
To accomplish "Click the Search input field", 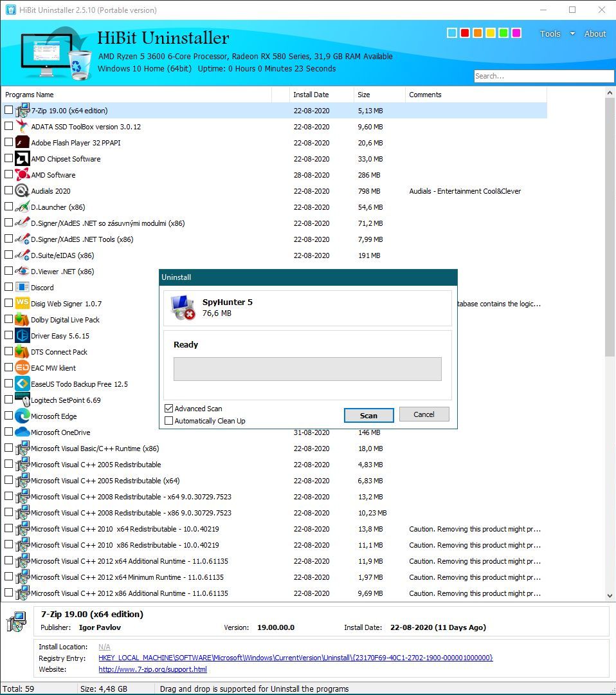I will [544, 76].
